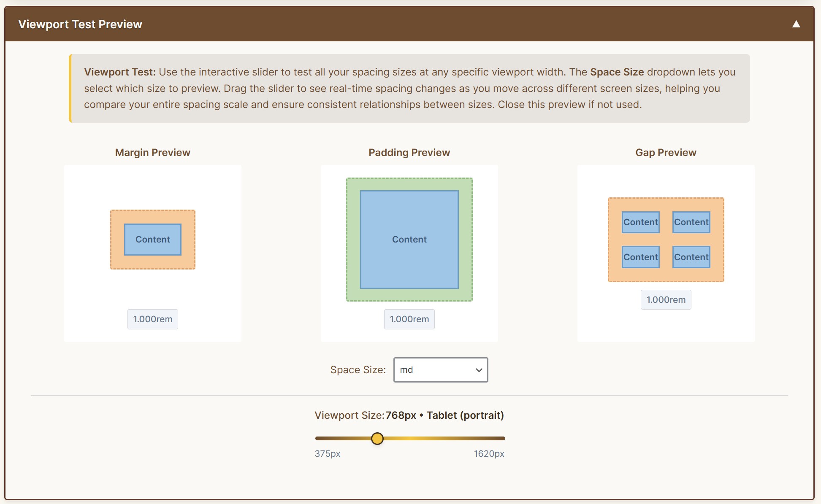
Task: Click the 1.000rem label under Padding Preview
Action: [x=409, y=319]
